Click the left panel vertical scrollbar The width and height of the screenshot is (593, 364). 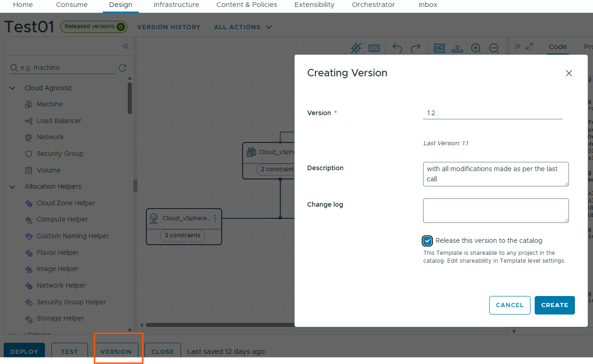(130, 97)
